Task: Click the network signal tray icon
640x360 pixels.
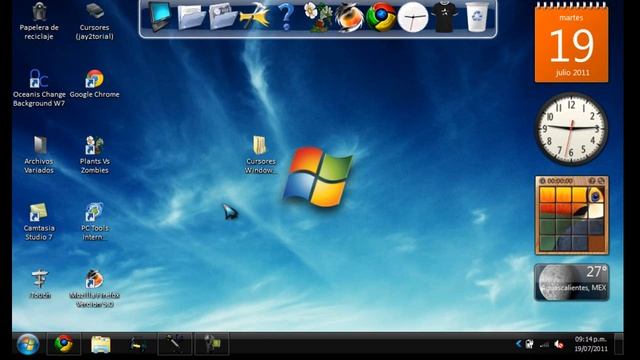Action: [x=544, y=345]
